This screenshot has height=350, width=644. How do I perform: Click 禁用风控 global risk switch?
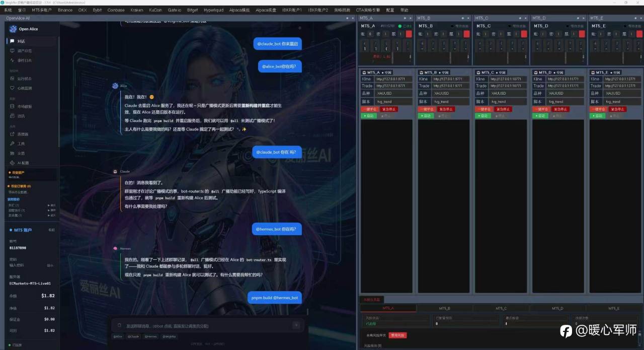(397, 335)
